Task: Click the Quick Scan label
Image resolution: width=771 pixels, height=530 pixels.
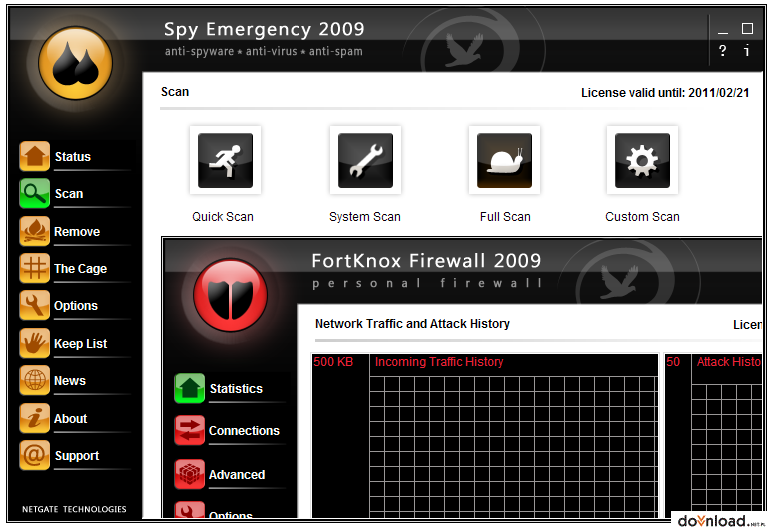Action: pyautogui.click(x=223, y=217)
